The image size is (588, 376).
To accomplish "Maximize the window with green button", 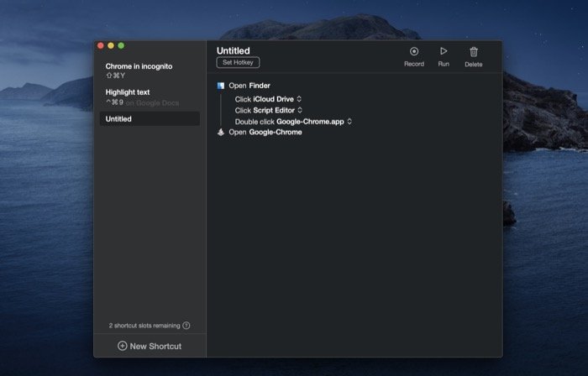I will click(x=121, y=45).
